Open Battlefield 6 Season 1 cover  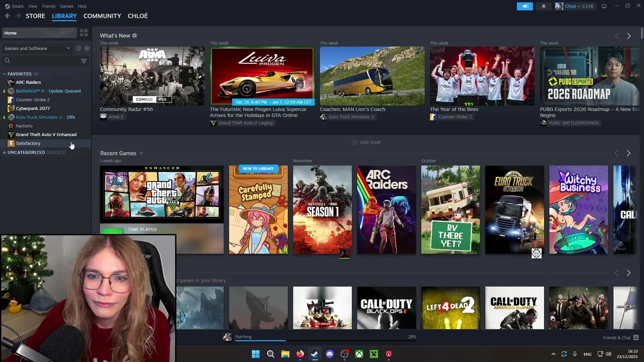coord(323,210)
